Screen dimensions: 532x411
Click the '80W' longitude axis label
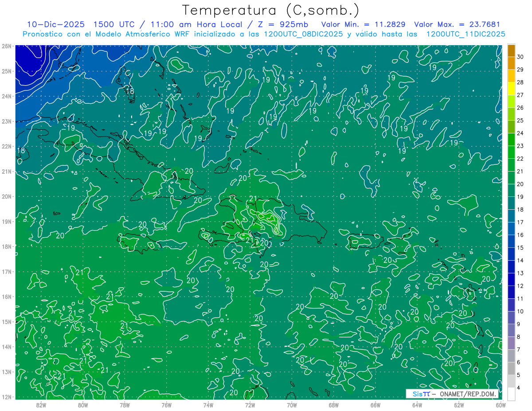83,405
